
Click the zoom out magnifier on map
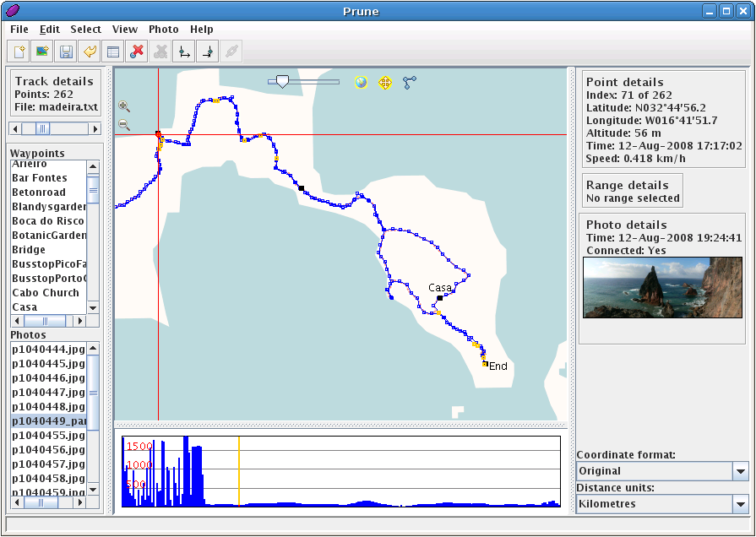(124, 125)
